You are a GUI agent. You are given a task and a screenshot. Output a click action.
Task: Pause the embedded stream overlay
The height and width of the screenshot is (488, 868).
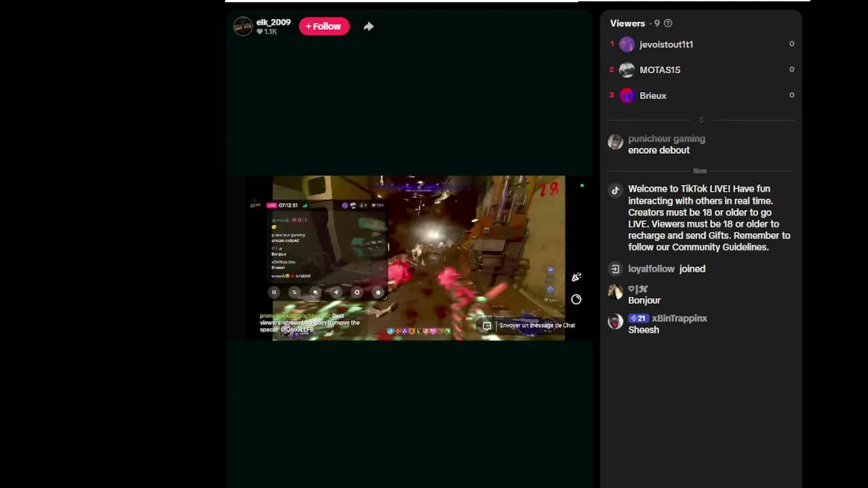click(x=274, y=292)
